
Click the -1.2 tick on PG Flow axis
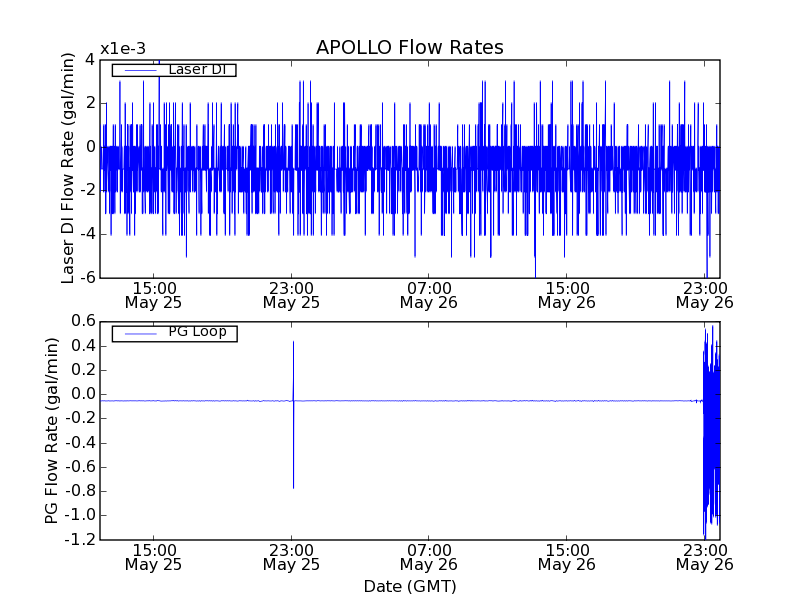point(80,539)
